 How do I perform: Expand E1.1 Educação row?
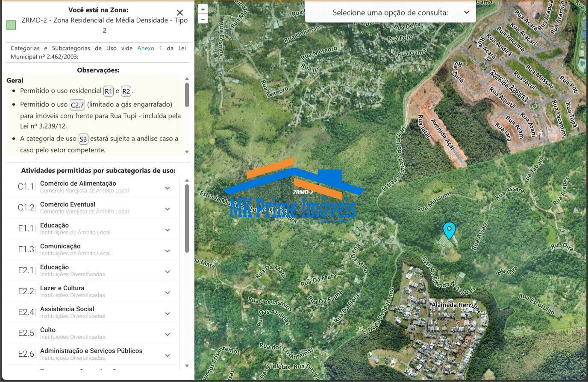coord(93,229)
